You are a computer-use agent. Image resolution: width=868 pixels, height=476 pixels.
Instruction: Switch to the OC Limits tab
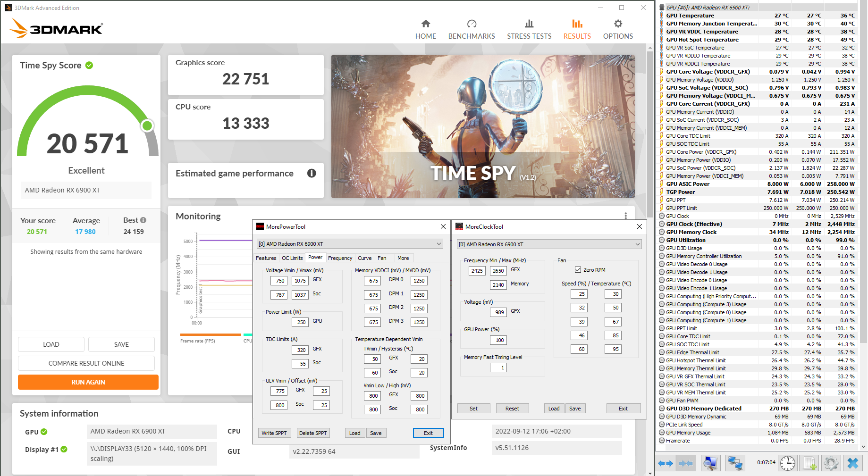coord(292,258)
